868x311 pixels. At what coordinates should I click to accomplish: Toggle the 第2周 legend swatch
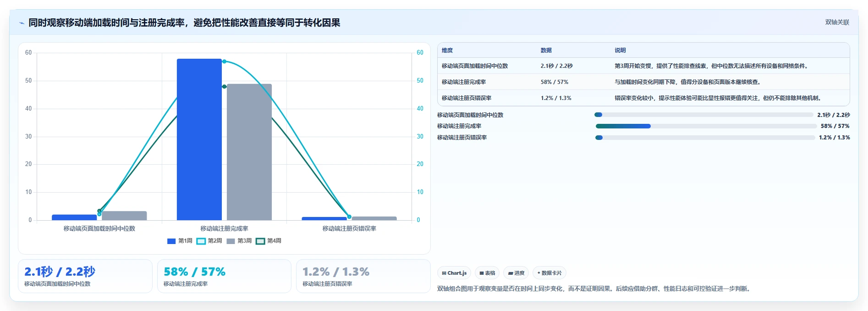click(x=201, y=241)
